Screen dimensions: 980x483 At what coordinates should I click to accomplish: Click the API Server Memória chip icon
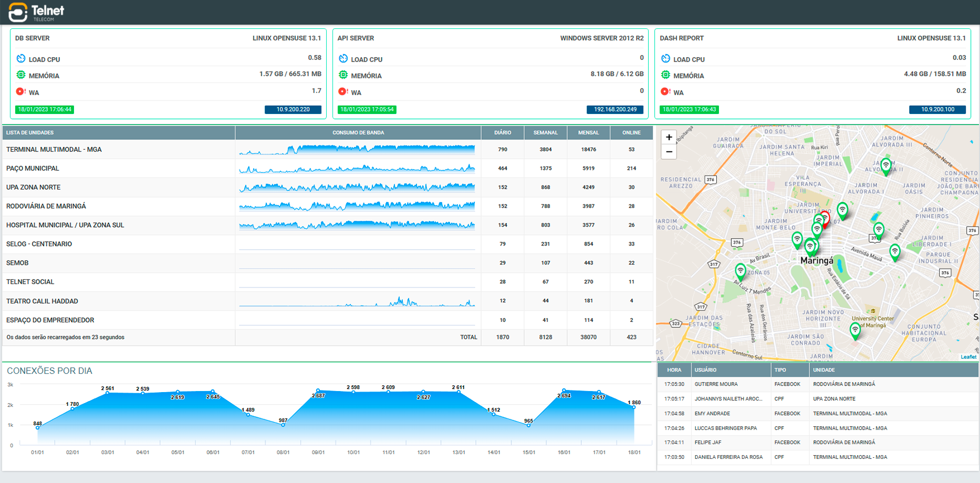343,75
